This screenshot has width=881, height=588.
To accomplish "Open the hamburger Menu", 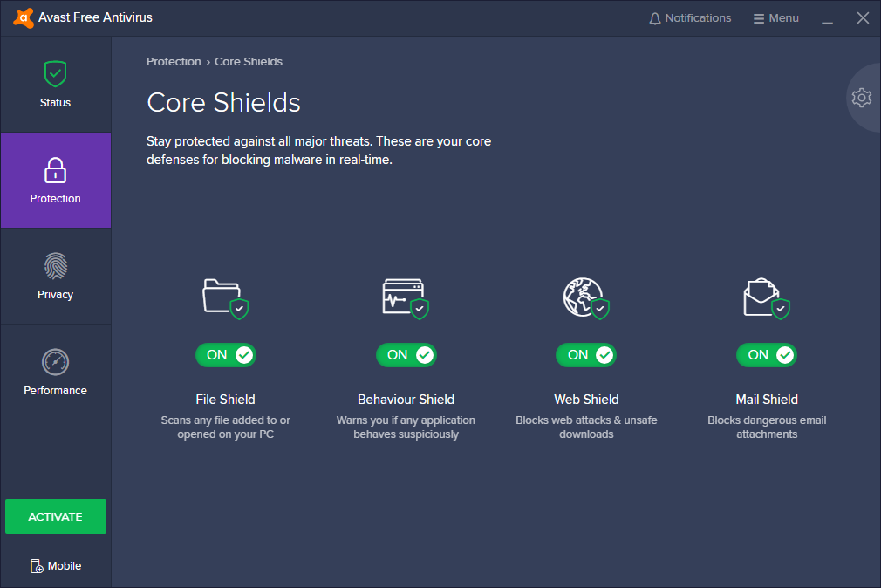I will (x=775, y=18).
